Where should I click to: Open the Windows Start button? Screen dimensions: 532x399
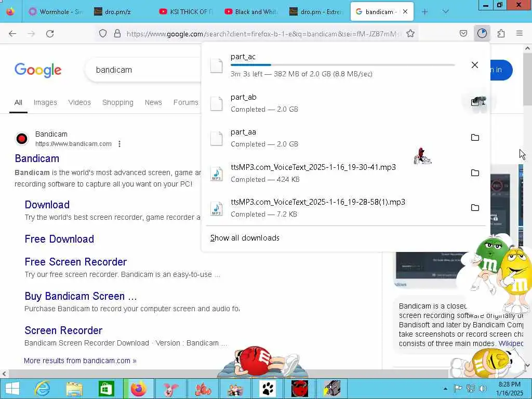(x=12, y=389)
